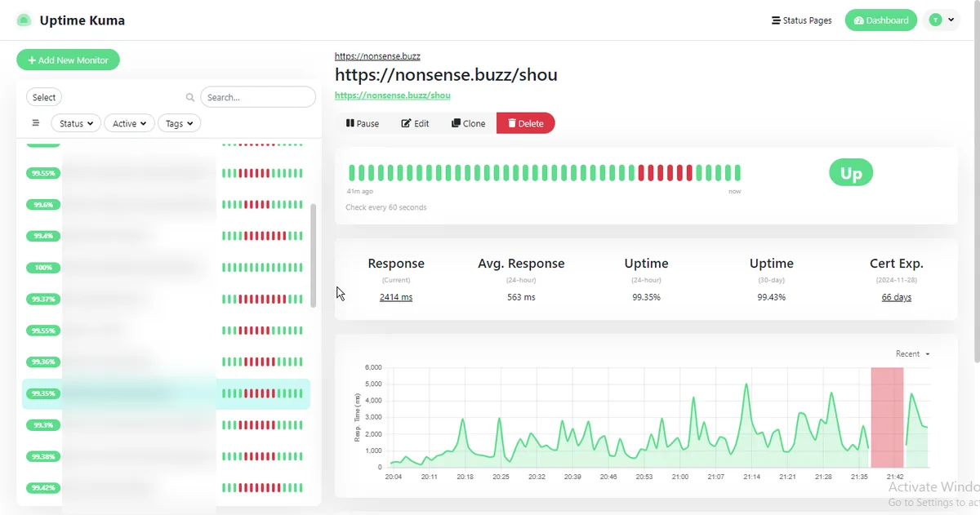Open the Status Pages menu
The height and width of the screenshot is (515, 980).
pos(801,20)
